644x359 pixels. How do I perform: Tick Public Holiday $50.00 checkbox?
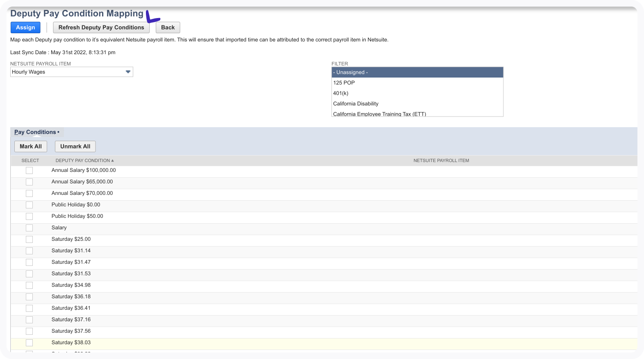pyautogui.click(x=29, y=216)
